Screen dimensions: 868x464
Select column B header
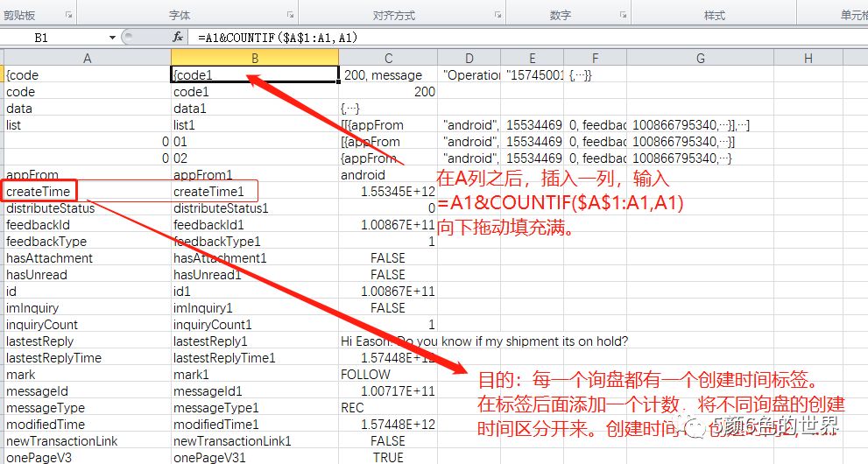[x=255, y=58]
